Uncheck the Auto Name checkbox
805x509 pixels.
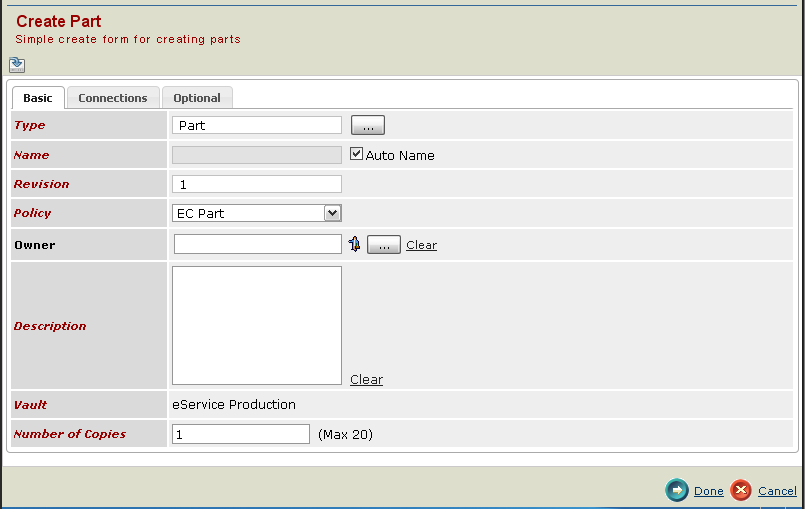(x=356, y=154)
